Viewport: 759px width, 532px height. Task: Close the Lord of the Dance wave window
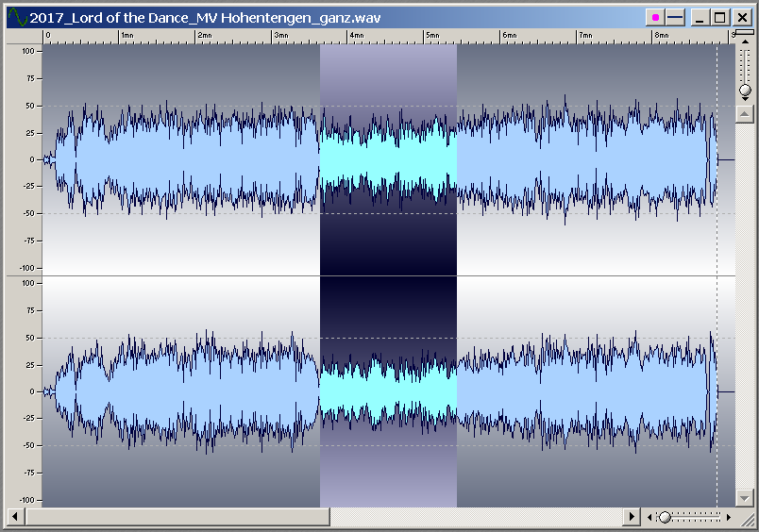pos(742,18)
